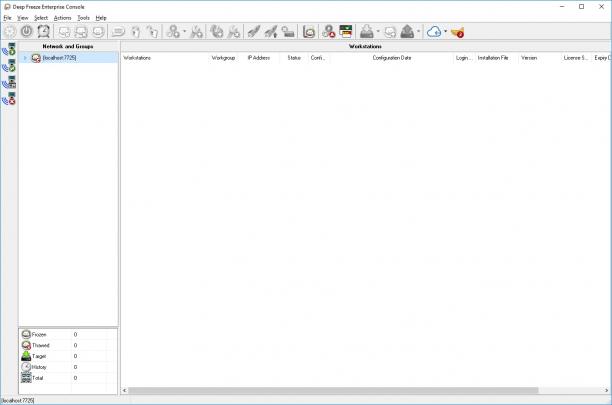The height and width of the screenshot is (405, 612).
Task: Click the toolbar icon with red warning badge
Action: tap(329, 32)
